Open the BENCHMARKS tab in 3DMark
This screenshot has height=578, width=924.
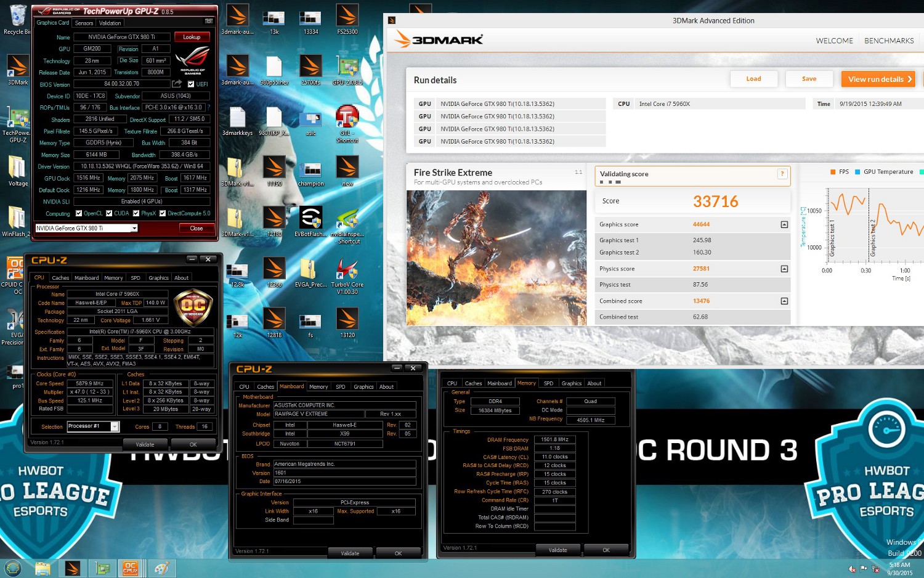(x=889, y=41)
